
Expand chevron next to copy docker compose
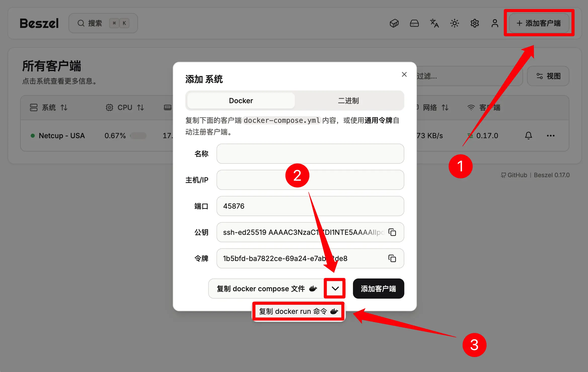[x=335, y=288]
